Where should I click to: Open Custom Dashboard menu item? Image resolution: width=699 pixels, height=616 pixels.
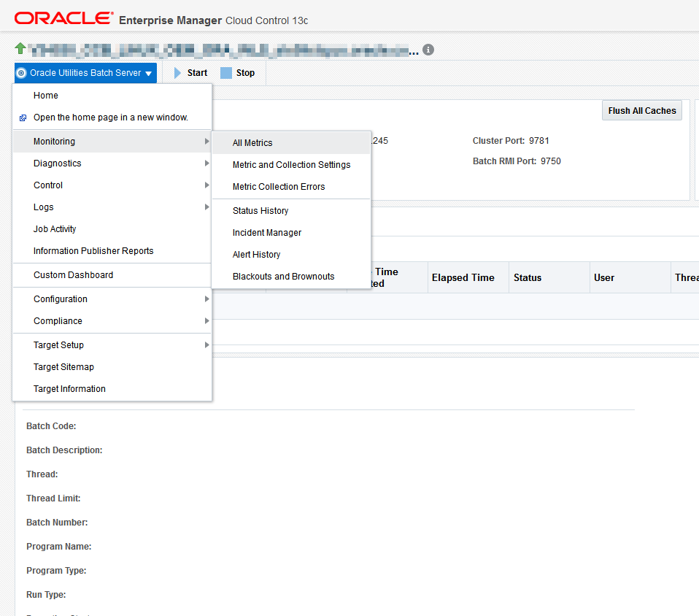(112, 274)
